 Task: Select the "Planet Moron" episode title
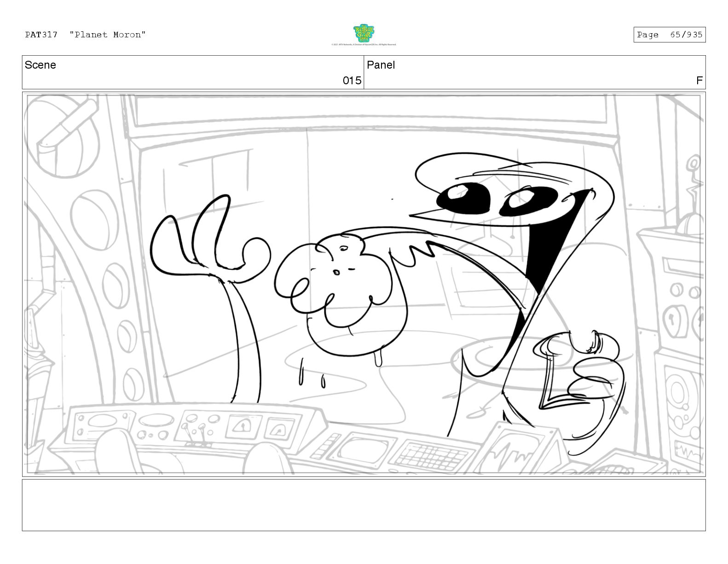[108, 35]
